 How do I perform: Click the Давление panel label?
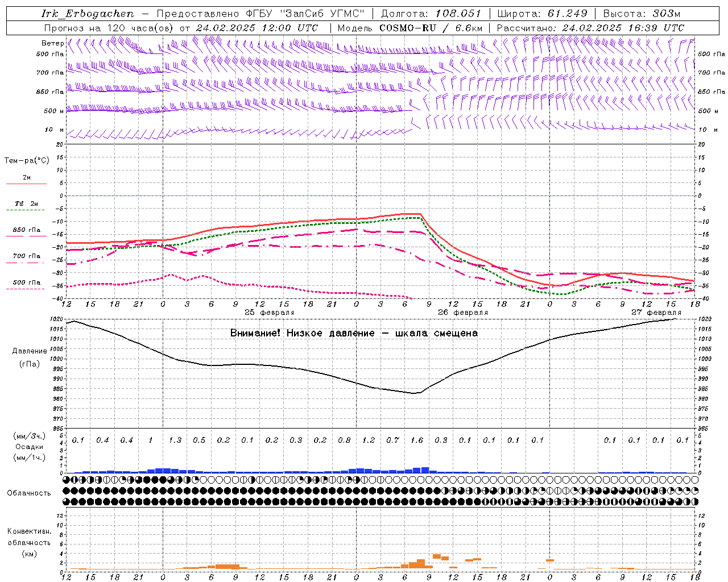pyautogui.click(x=30, y=351)
